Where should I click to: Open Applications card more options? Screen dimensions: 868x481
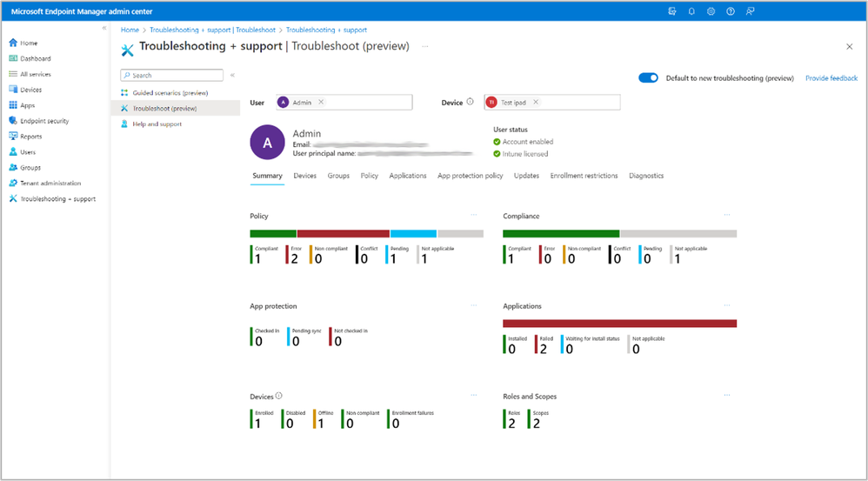click(x=727, y=305)
